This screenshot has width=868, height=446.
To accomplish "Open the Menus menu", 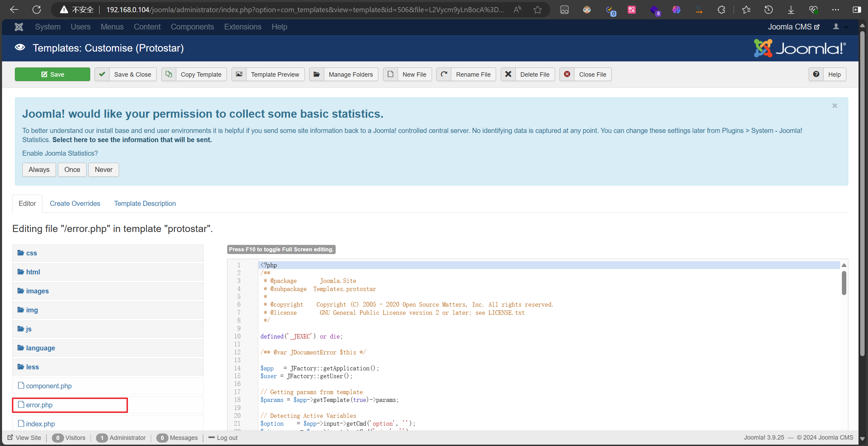I will tap(112, 27).
